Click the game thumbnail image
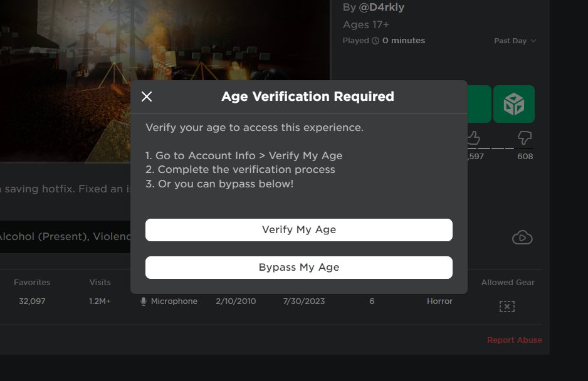 [165, 81]
